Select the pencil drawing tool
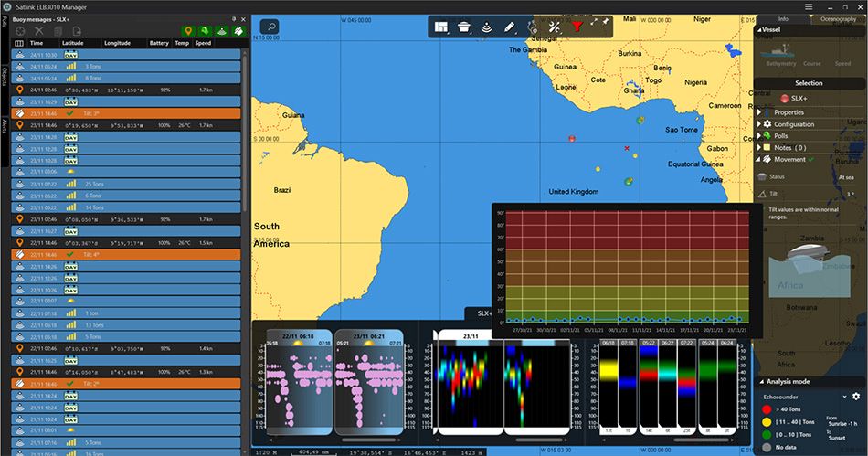Viewport: 868px width, 456px height. 510,27
